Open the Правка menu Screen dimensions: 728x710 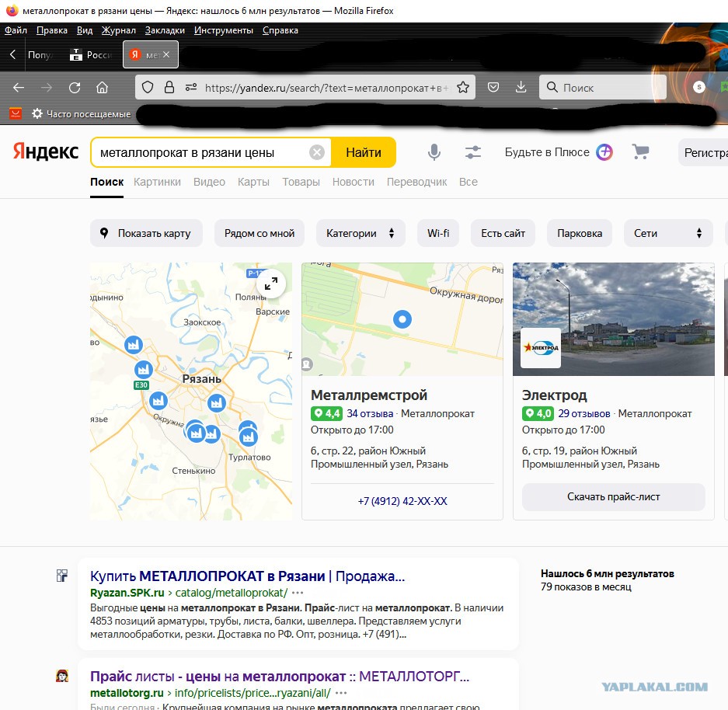point(52,30)
